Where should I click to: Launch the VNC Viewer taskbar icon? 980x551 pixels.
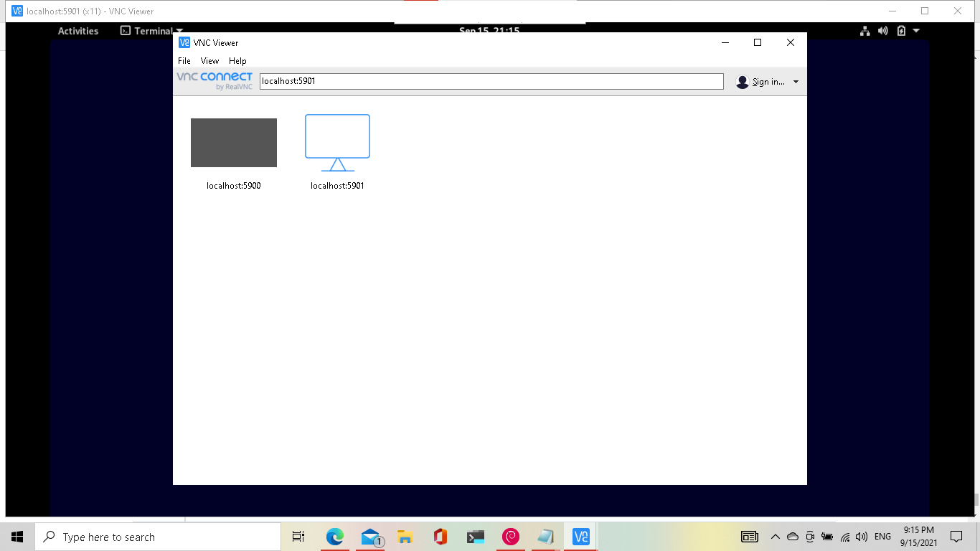point(580,537)
